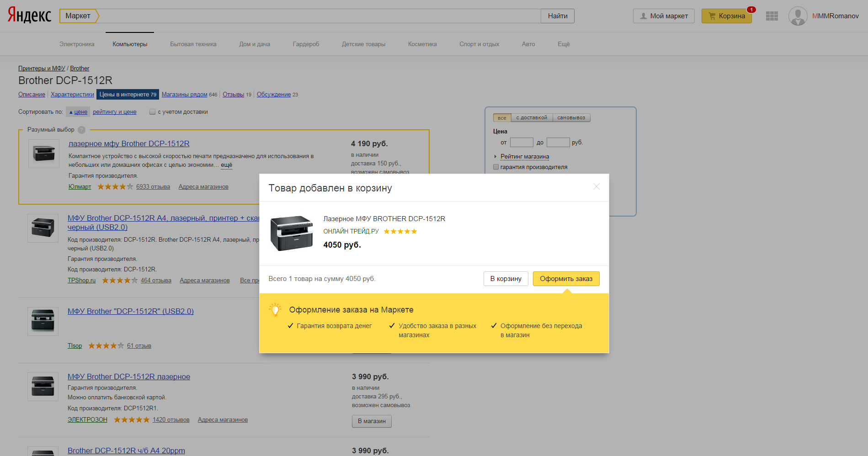The height and width of the screenshot is (456, 868).
Task: Click В корзину button in dialog
Action: coord(506,279)
